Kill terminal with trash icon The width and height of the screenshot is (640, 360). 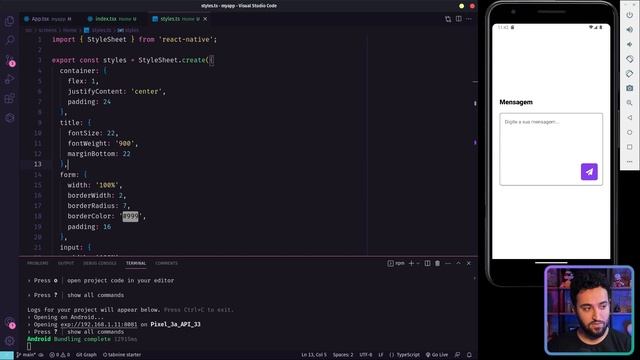438,263
